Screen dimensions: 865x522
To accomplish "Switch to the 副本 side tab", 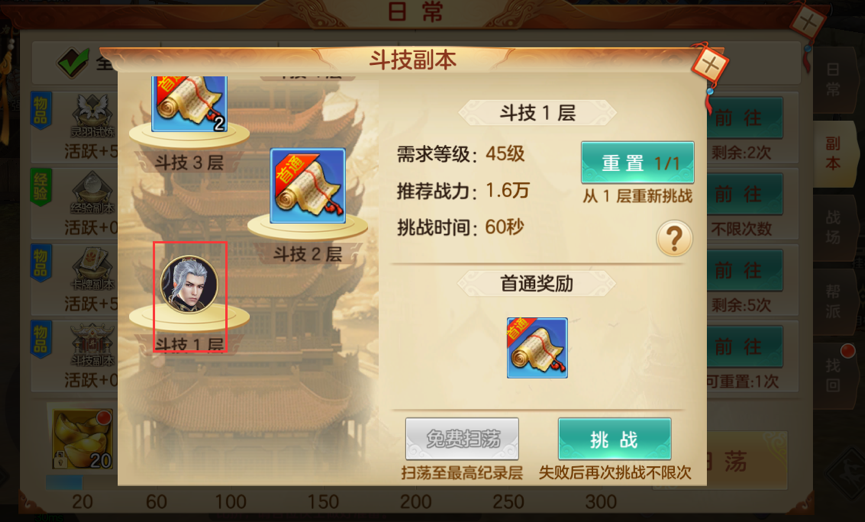I will (x=834, y=153).
